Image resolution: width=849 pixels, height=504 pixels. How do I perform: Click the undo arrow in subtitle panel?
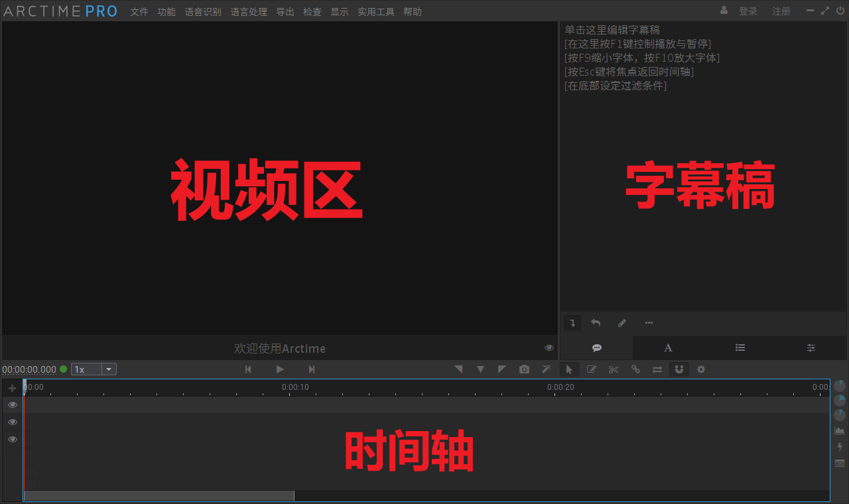click(x=596, y=323)
